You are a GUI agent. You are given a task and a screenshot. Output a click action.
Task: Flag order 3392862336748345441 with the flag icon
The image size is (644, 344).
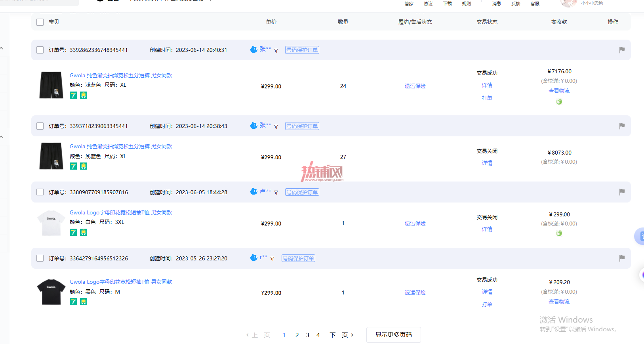[622, 50]
